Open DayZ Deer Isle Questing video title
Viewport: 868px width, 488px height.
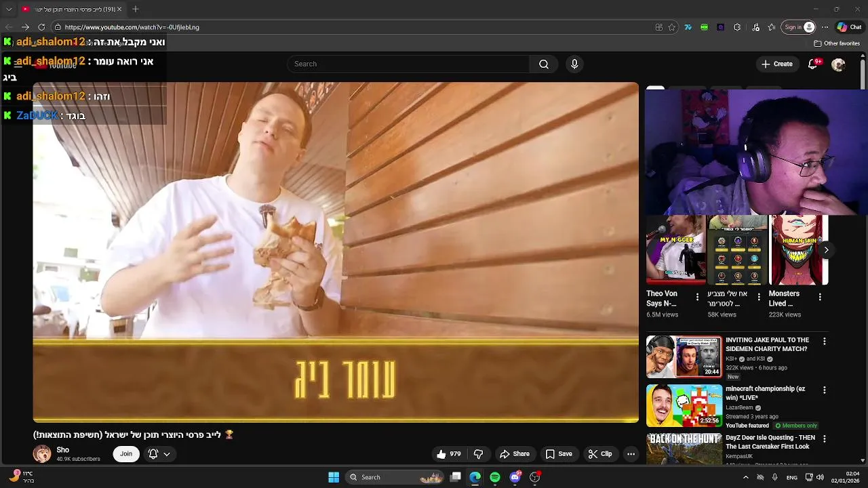[x=770, y=442]
